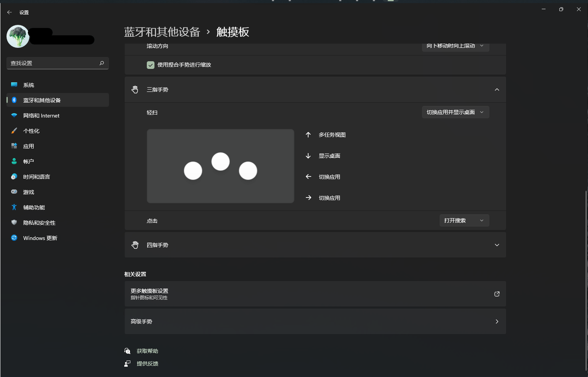Disable pinch-to-zoom gesture option
Viewport: 588px width, 377px height.
click(150, 65)
